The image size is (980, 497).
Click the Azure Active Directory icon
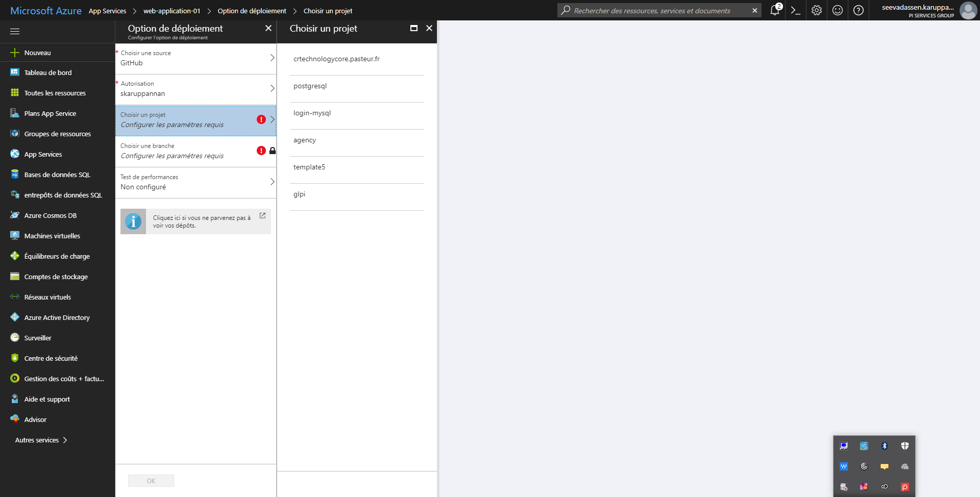pos(15,317)
